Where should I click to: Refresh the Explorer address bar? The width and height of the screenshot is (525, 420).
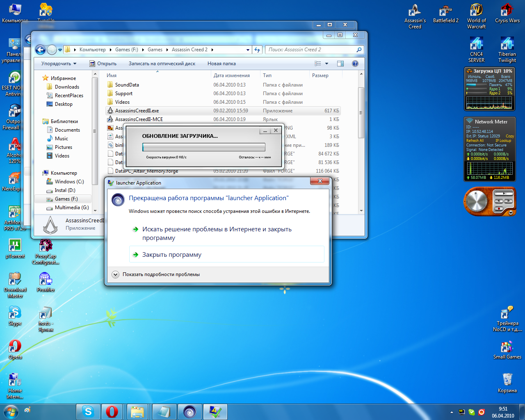click(257, 50)
